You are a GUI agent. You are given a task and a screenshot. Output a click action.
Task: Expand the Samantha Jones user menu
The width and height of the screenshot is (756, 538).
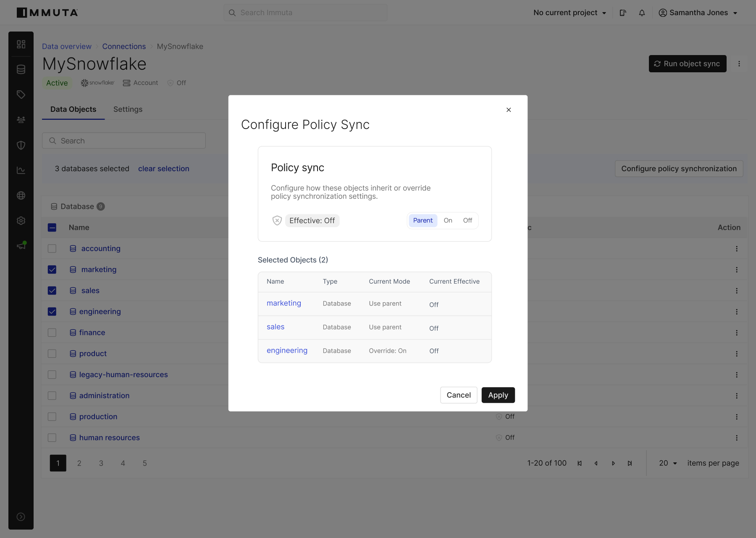pyautogui.click(x=698, y=13)
